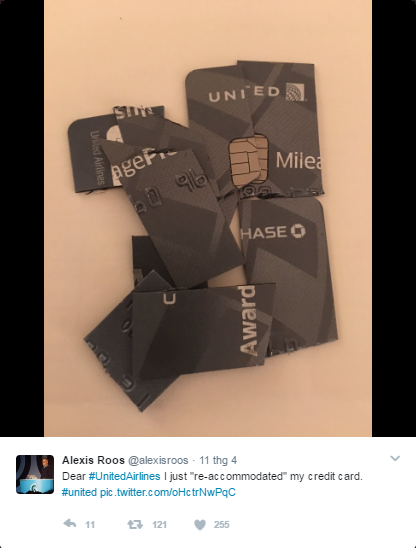The height and width of the screenshot is (548, 416).
Task: Open the pic.twitter.com/oHctrNwPqC link
Action: click(x=168, y=492)
